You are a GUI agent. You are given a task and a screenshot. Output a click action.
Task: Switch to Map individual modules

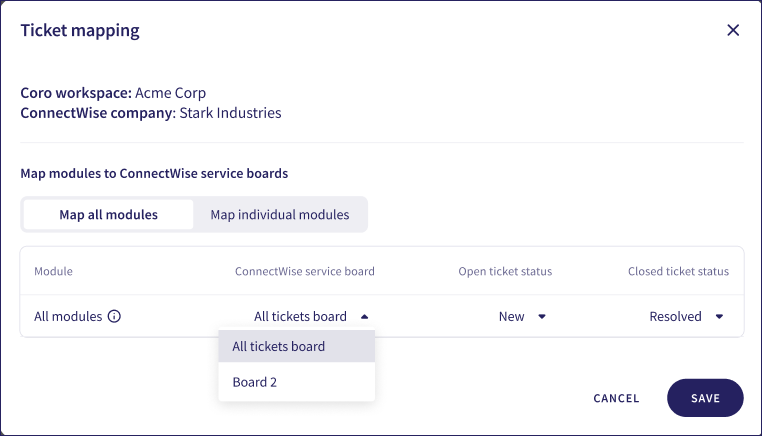pyautogui.click(x=280, y=215)
